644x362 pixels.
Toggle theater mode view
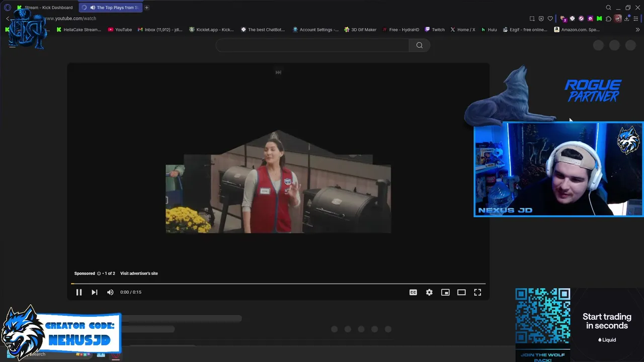[x=461, y=292]
